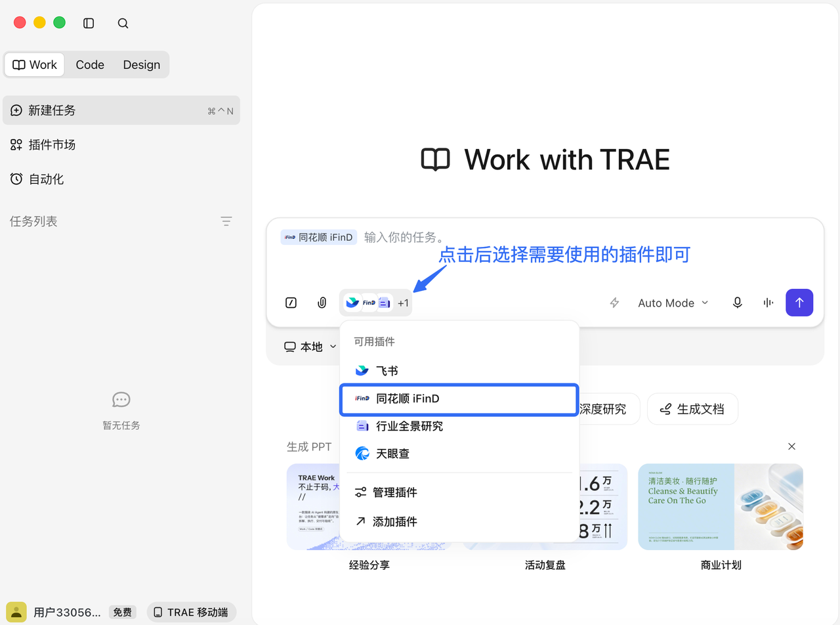
Task: Click the audio waveform icon
Action: [768, 303]
